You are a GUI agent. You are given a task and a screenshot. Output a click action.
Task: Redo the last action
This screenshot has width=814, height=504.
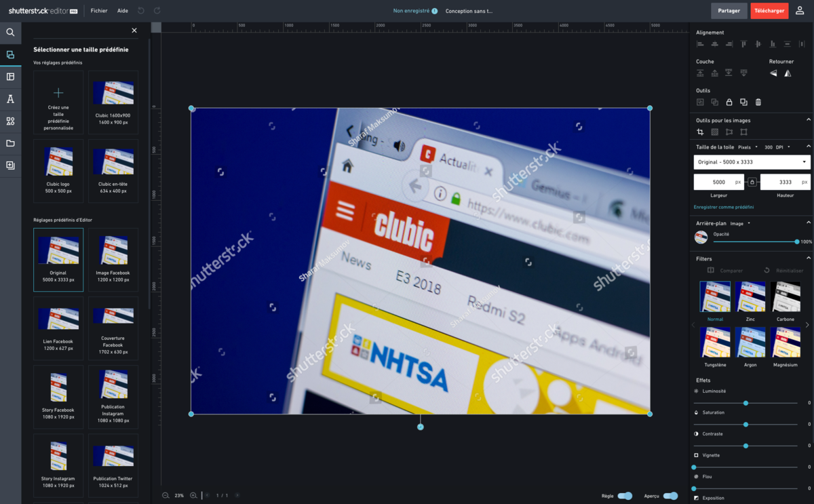157,11
